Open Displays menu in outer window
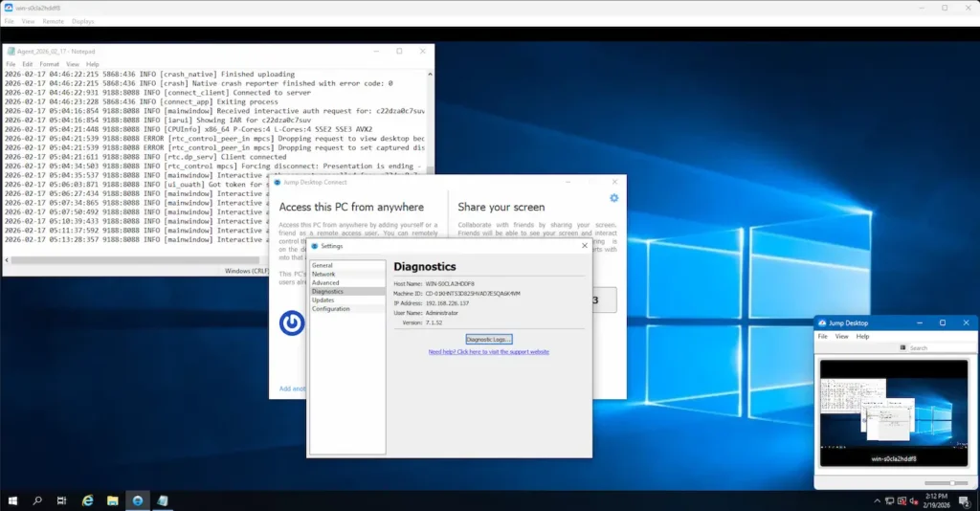Image resolution: width=980 pixels, height=511 pixels. (x=82, y=21)
